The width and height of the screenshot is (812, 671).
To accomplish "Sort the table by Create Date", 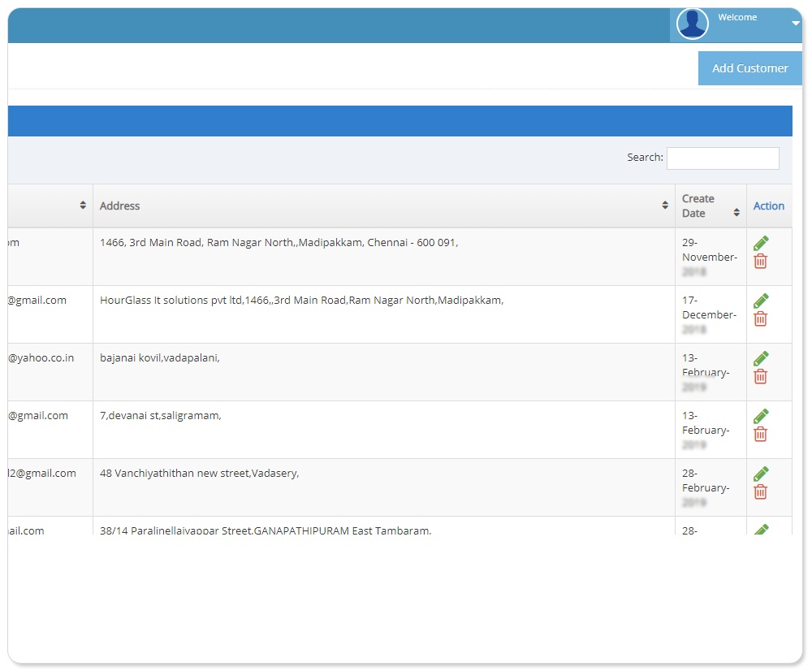I will [x=736, y=213].
